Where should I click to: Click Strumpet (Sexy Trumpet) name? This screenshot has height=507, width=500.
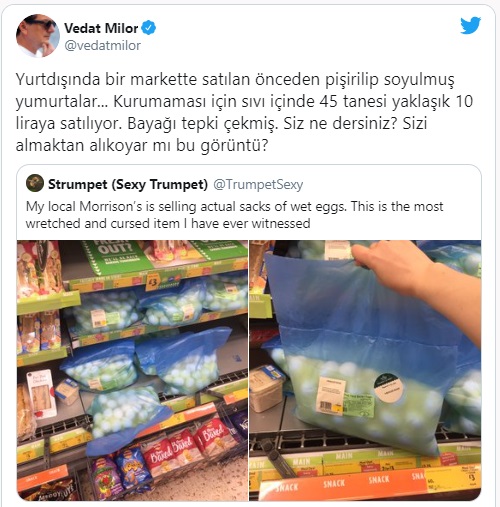(x=128, y=184)
